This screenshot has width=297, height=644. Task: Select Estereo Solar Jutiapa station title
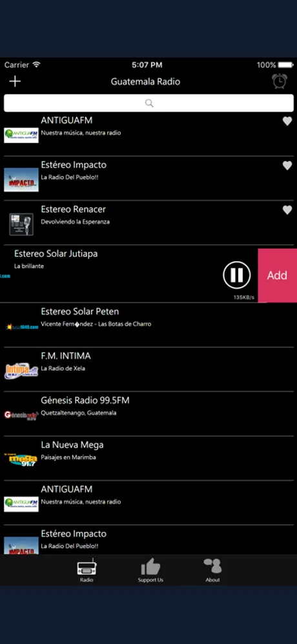tap(56, 253)
